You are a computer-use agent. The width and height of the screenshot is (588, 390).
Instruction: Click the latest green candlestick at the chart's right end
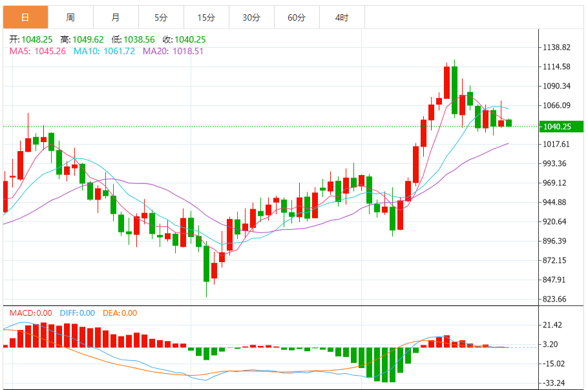(x=509, y=123)
